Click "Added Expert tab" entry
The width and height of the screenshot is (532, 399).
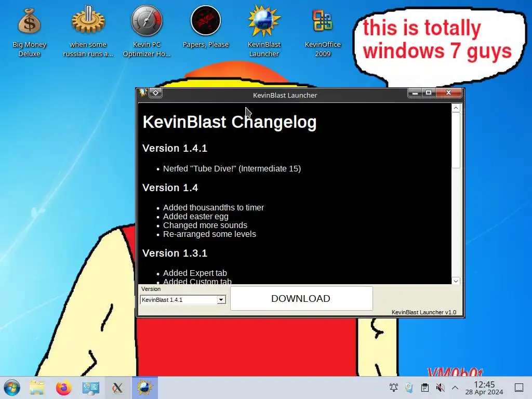click(195, 273)
